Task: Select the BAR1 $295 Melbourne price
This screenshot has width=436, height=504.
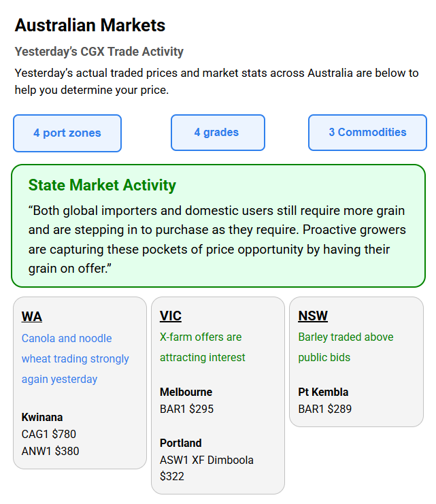Action: 186,409
